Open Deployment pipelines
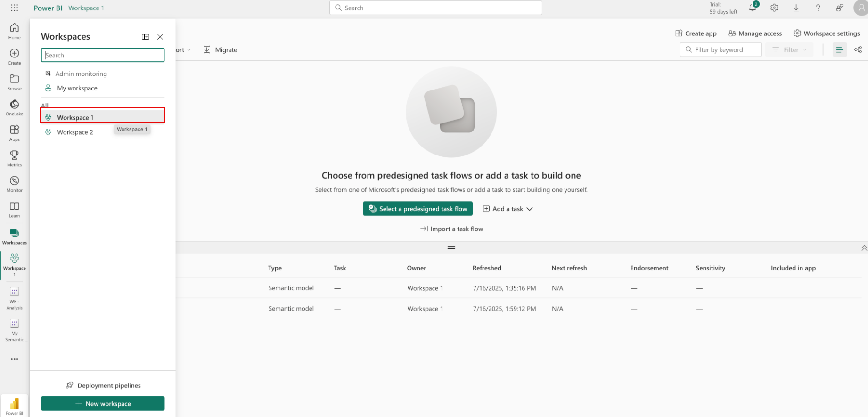This screenshot has width=868, height=417. click(103, 385)
